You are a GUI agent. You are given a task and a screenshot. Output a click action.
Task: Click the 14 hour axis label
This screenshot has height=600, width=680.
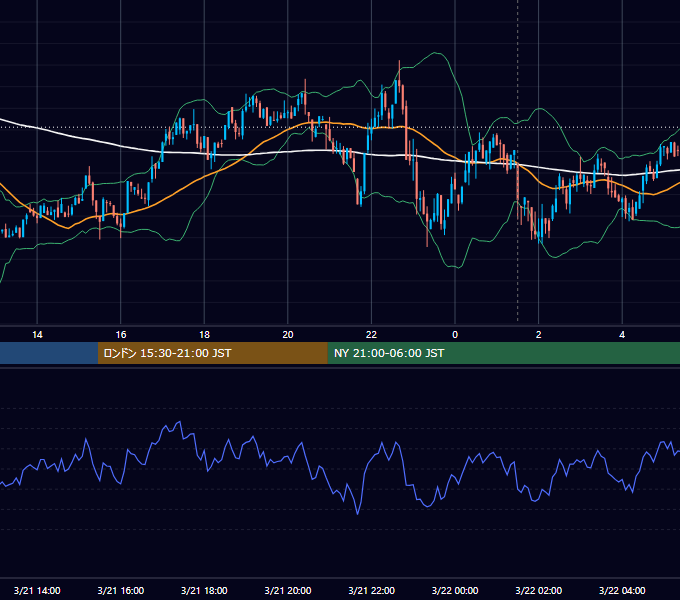[37, 335]
